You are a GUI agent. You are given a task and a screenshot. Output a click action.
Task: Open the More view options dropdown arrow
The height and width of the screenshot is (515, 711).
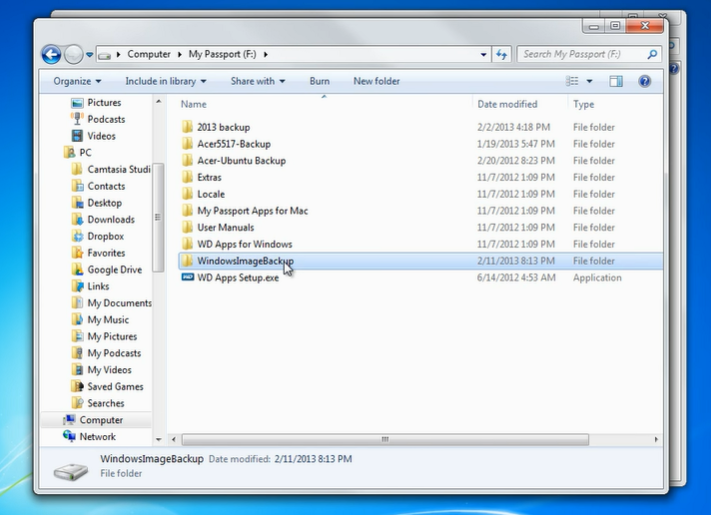(x=589, y=82)
